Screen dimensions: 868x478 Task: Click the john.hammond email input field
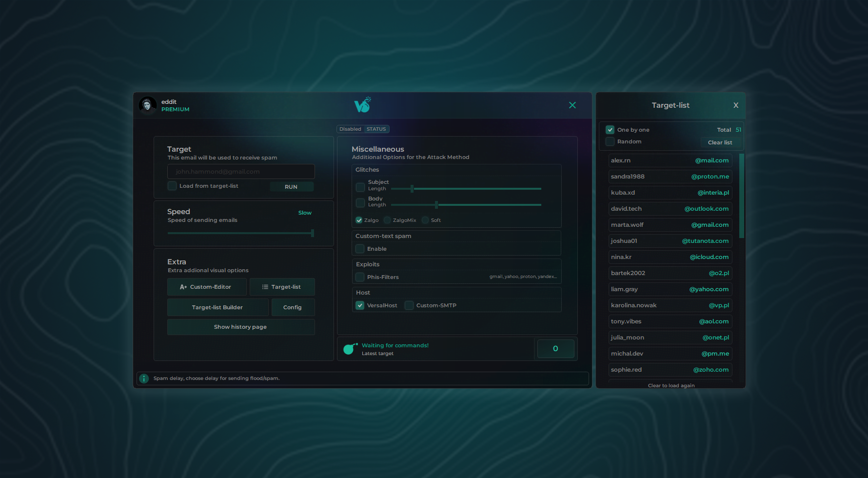241,171
